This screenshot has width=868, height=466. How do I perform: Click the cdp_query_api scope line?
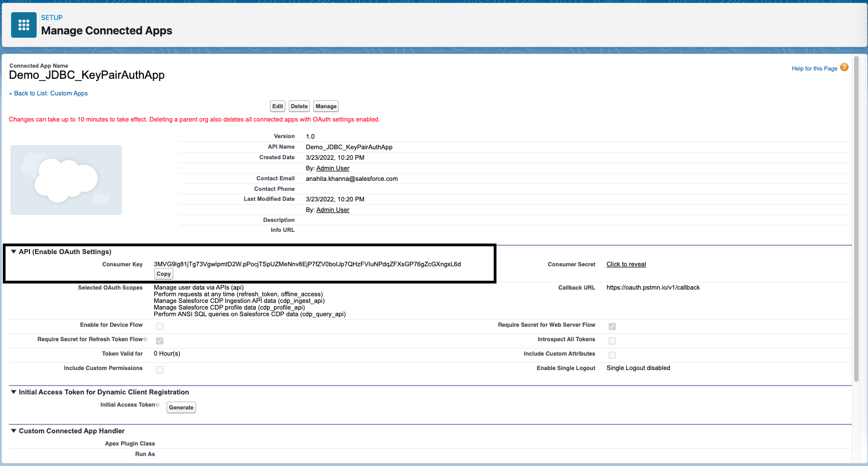tap(250, 314)
